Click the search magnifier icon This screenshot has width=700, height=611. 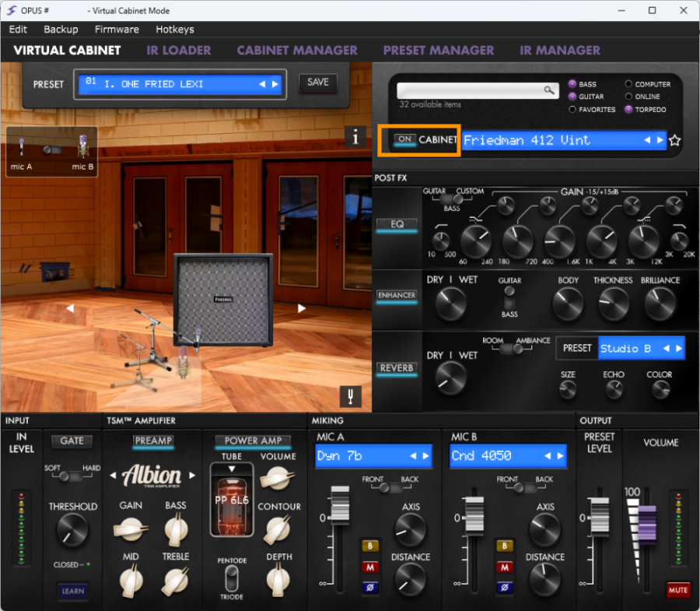click(x=548, y=90)
